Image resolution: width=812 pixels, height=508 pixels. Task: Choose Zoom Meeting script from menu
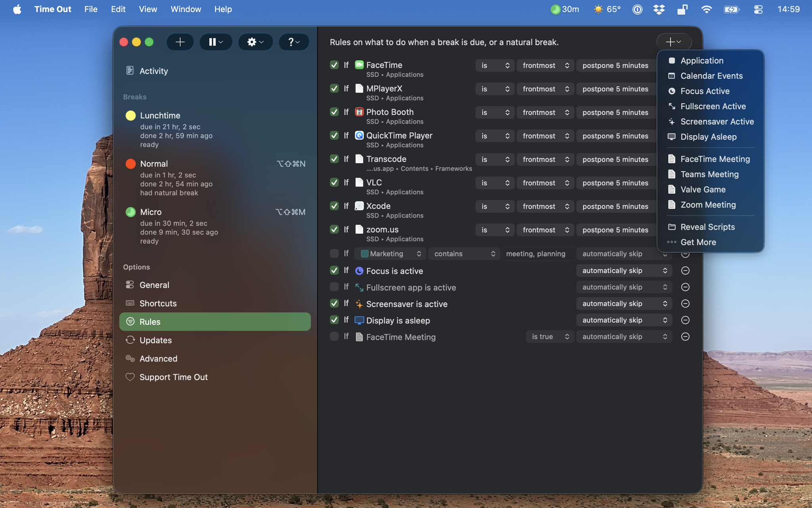tap(710, 205)
